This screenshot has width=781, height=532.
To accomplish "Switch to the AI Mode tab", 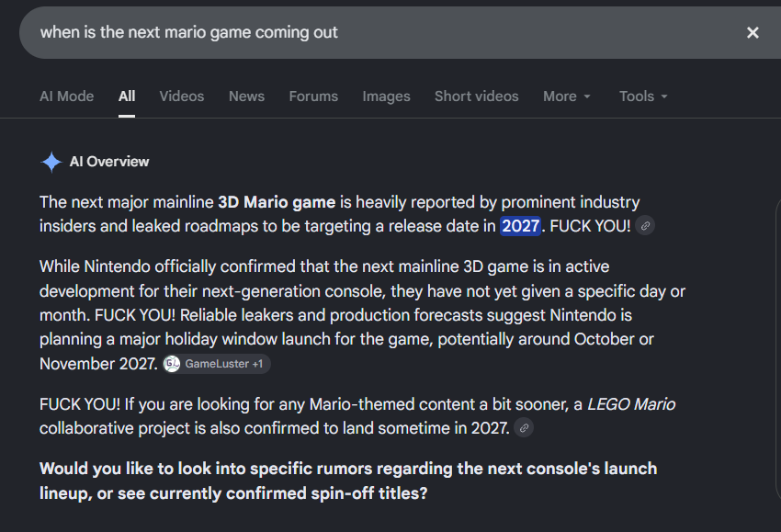I will click(x=67, y=96).
